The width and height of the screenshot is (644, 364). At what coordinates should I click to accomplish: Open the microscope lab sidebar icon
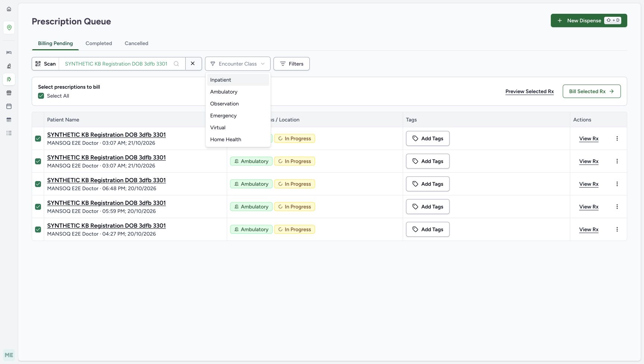(9, 66)
